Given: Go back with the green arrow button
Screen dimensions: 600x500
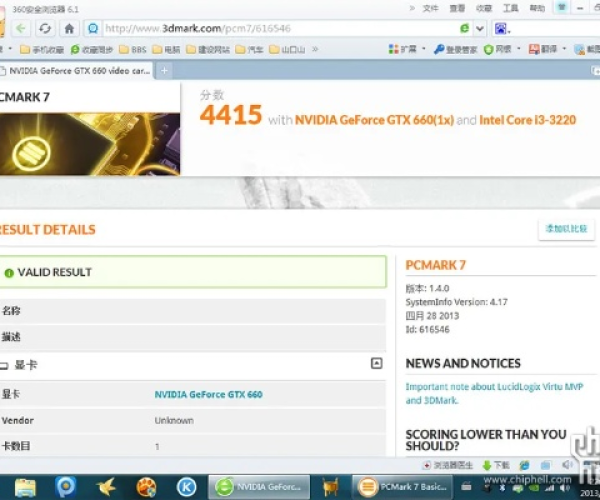Looking at the screenshot, I should [x=21, y=28].
